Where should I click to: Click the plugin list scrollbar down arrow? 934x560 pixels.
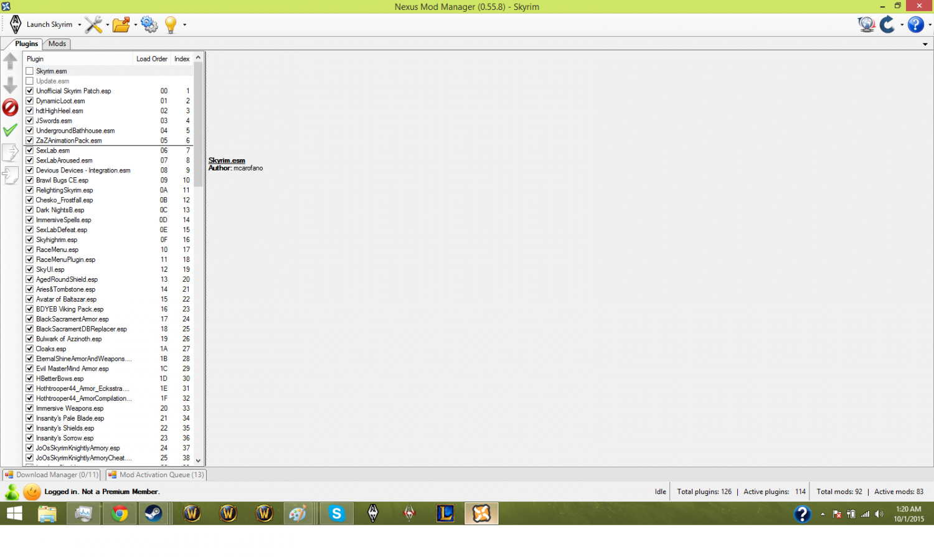(198, 461)
